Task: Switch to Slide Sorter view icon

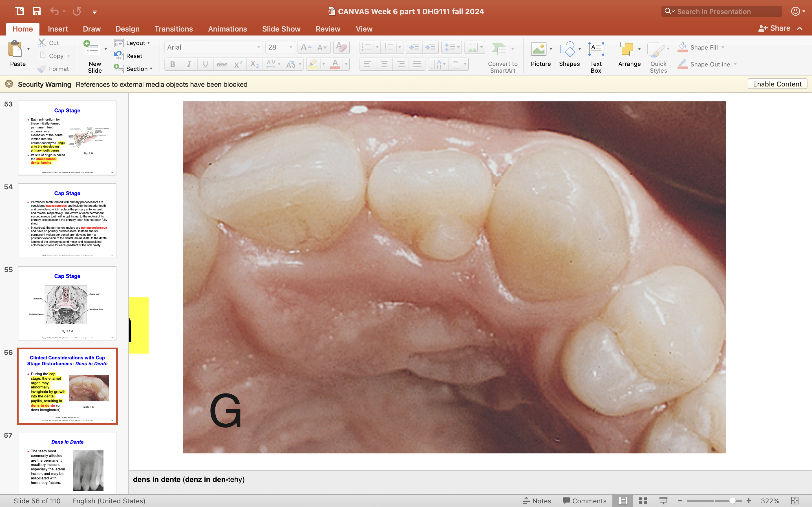Action: (643, 501)
